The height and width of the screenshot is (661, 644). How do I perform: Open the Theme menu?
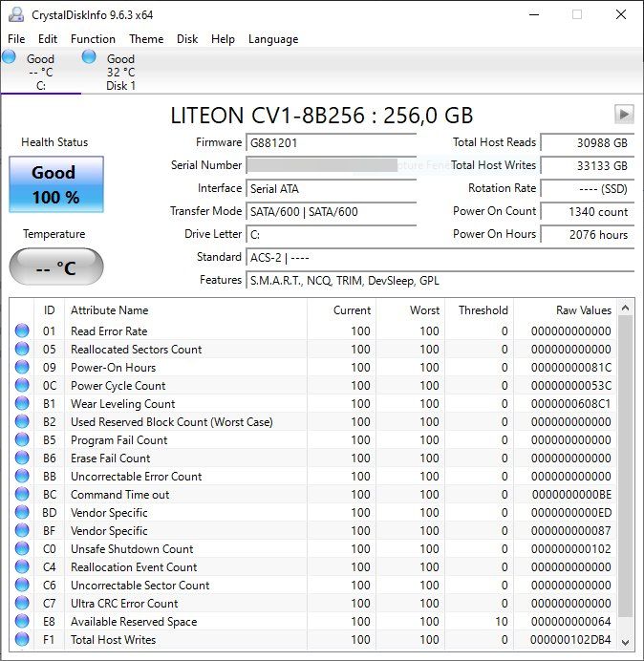(146, 39)
